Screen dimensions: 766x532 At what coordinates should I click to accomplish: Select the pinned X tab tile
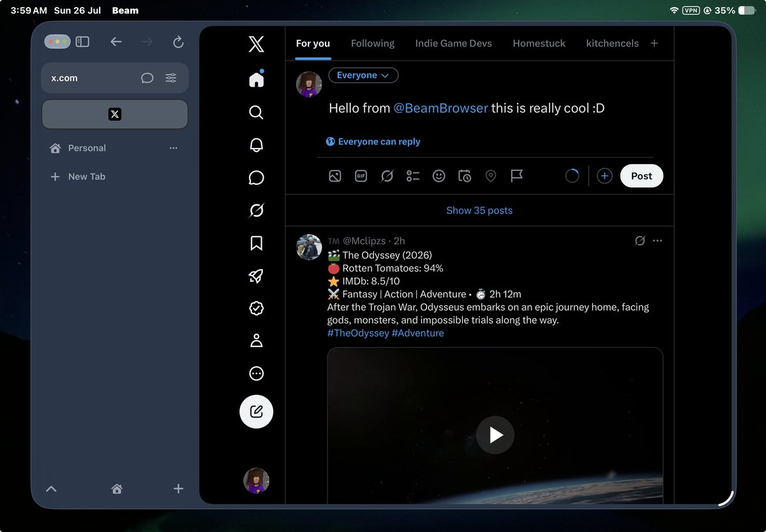[115, 114]
